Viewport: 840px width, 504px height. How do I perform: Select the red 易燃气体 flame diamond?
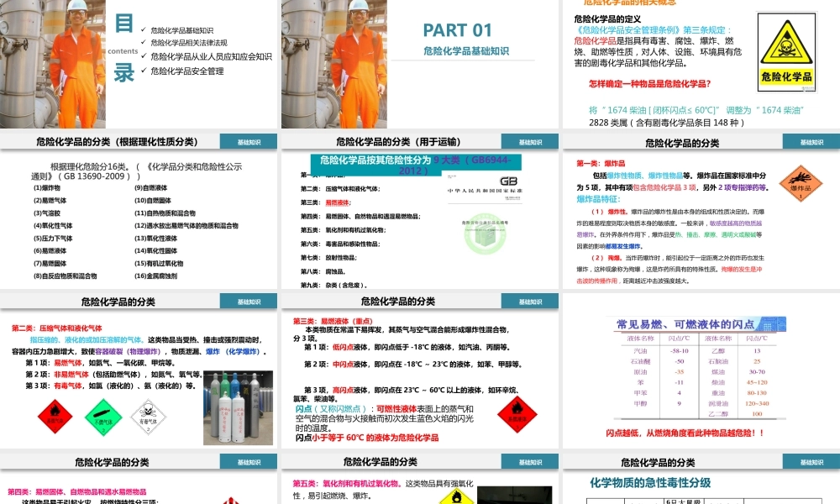[x=55, y=416]
